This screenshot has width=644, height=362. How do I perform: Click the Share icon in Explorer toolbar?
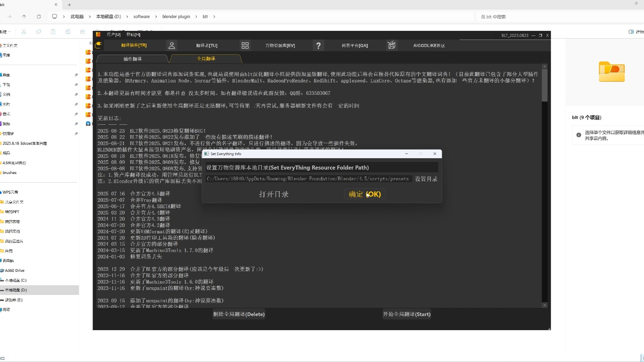click(x=83, y=32)
